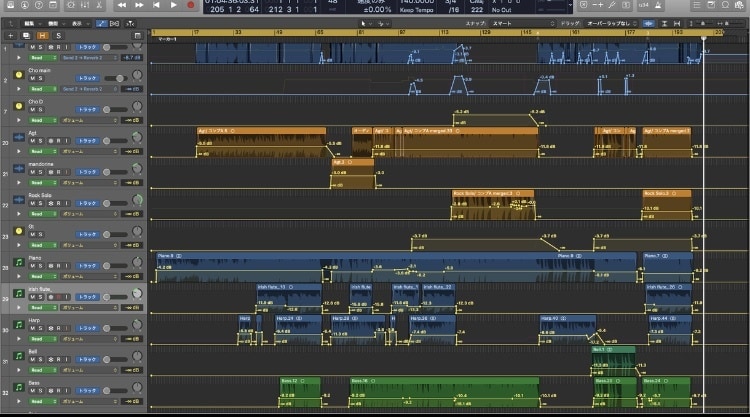Open the Smart Controls dial icon
Screen dimensions: 750x417
tap(71, 5)
